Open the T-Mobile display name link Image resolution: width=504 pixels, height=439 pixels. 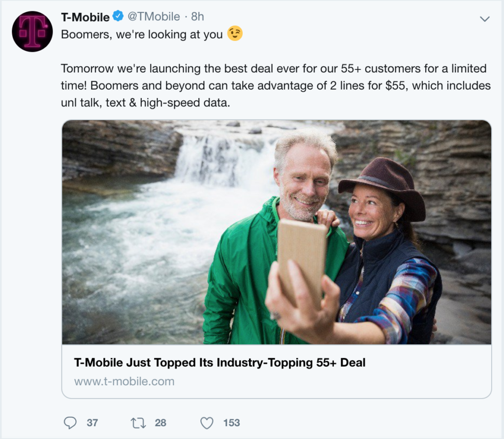pyautogui.click(x=85, y=17)
